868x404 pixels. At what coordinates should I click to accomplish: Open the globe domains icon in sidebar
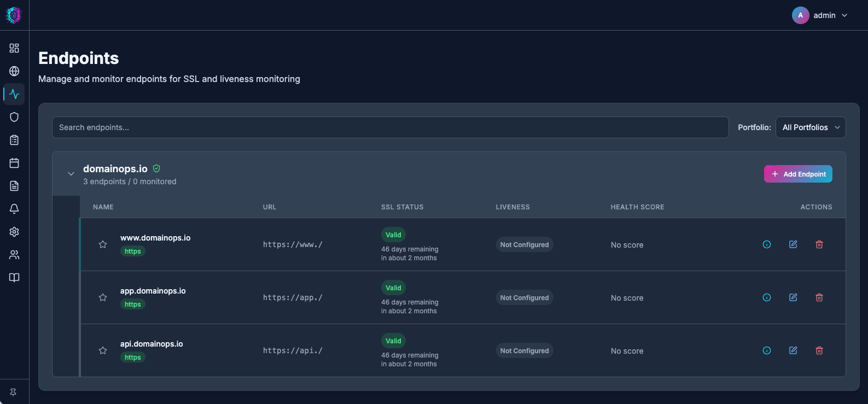point(14,71)
